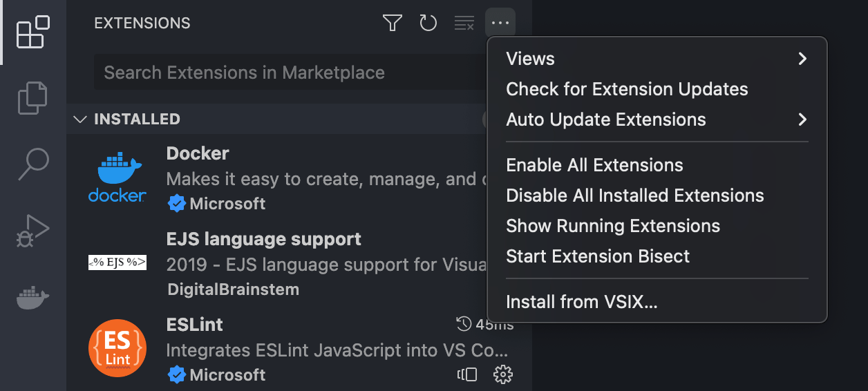Click the Clear Extensions Search Results icon
This screenshot has width=868, height=391.
click(x=464, y=23)
